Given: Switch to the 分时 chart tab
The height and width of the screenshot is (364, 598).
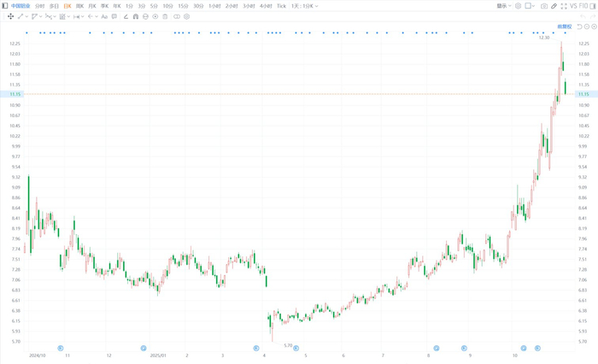Looking at the screenshot, I should pyautogui.click(x=39, y=6).
